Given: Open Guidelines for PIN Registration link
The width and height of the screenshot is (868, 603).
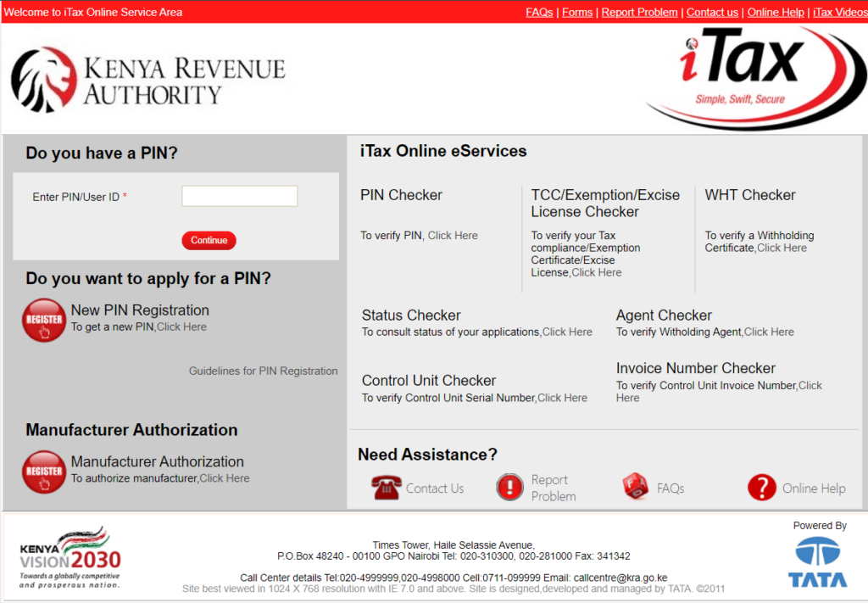Looking at the screenshot, I should (263, 371).
